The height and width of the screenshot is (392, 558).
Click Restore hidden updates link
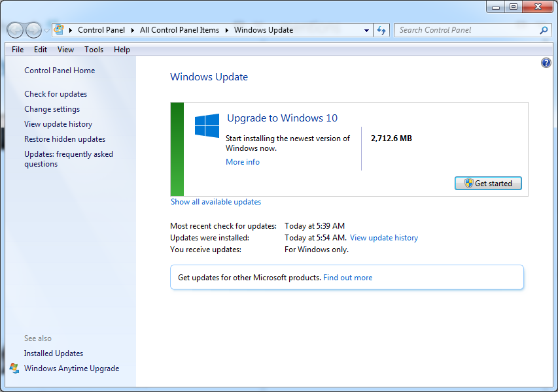pos(65,139)
